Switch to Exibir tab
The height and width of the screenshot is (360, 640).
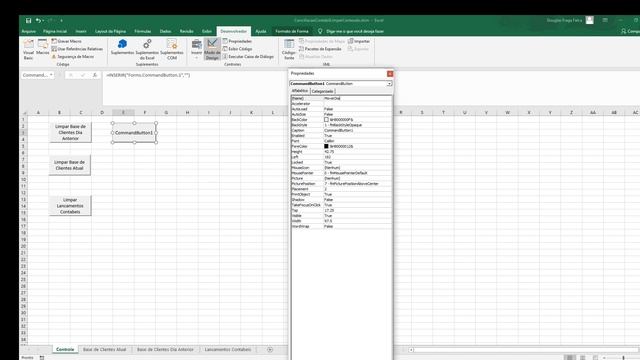coord(207,31)
